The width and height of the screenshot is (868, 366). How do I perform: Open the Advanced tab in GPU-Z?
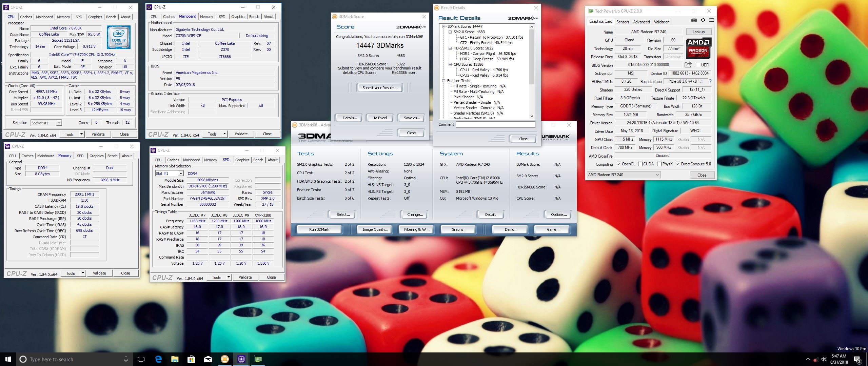642,22
